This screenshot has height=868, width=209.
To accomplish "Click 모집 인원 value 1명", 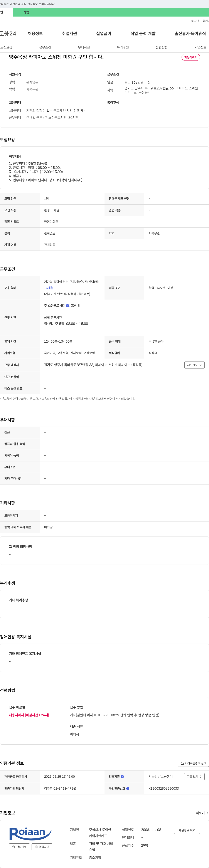I will pos(46,198).
